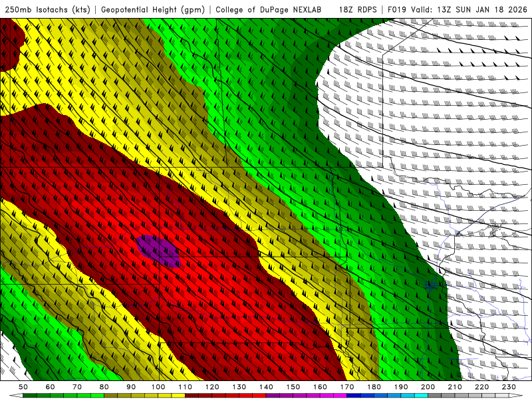532x399 pixels.
Task: Click the 190 value on the color scale
Action: click(x=401, y=387)
